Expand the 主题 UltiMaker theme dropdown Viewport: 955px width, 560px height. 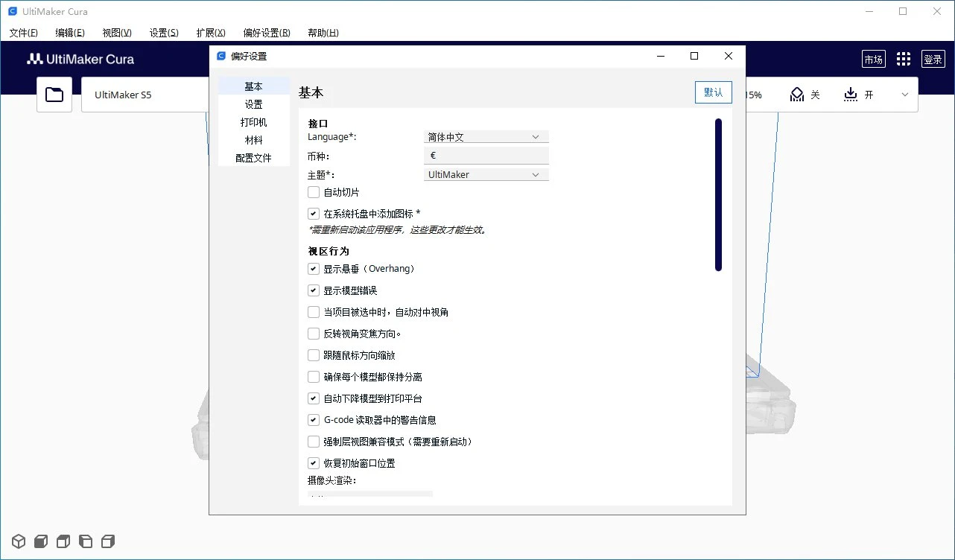tap(486, 174)
